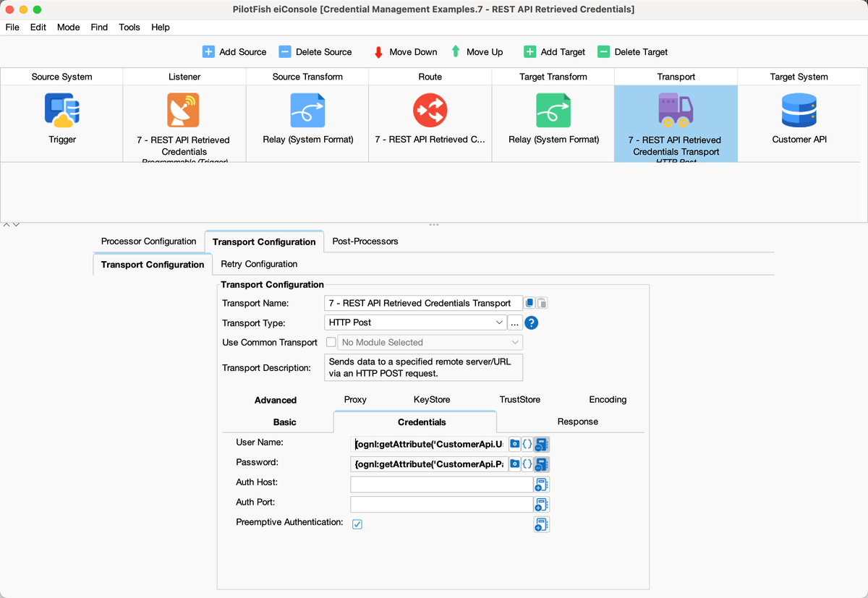Switch to Post-Processors tab
The height and width of the screenshot is (598, 868).
coord(365,242)
